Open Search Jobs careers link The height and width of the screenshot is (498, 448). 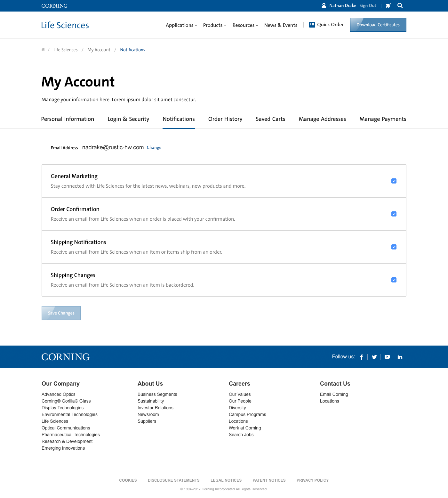pyautogui.click(x=241, y=435)
